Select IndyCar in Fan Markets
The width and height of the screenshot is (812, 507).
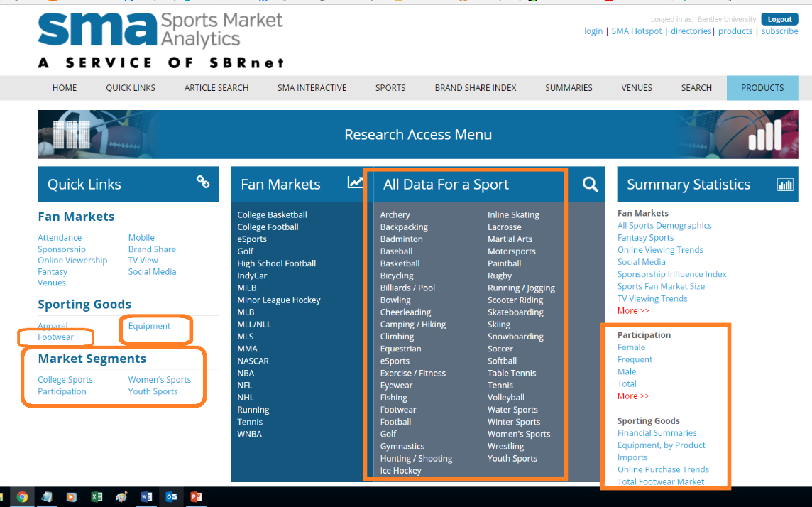252,276
